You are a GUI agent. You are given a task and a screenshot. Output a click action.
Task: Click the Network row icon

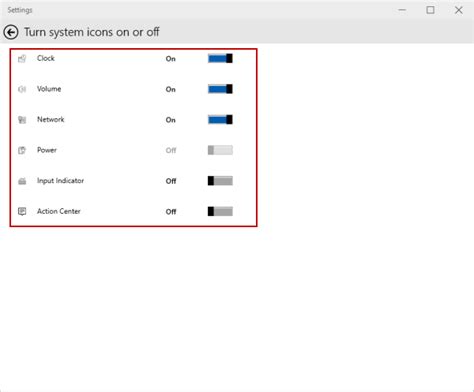point(22,120)
